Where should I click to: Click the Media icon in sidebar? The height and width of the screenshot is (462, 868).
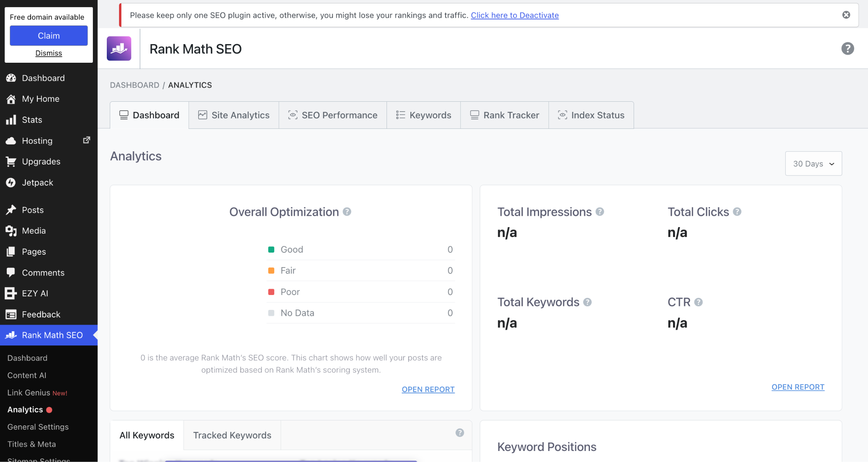point(11,231)
